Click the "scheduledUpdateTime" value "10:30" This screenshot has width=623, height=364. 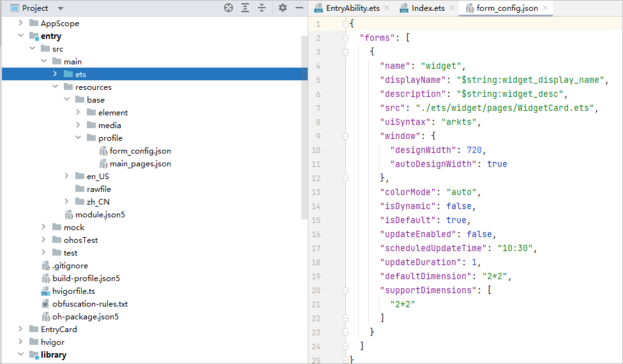click(x=515, y=248)
